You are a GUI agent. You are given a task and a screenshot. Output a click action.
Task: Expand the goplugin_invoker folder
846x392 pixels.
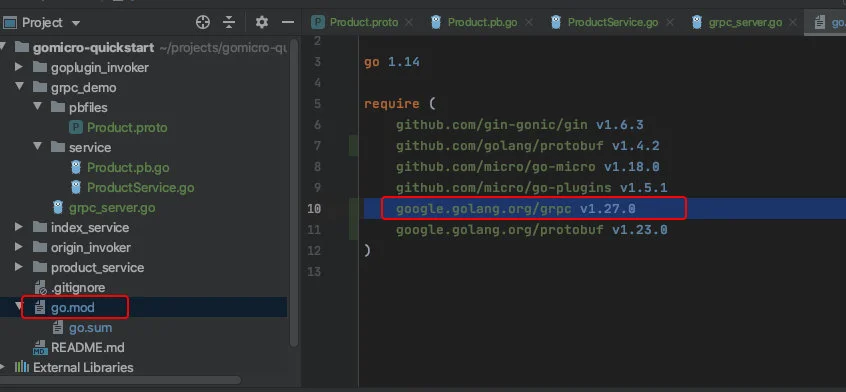pyautogui.click(x=19, y=67)
